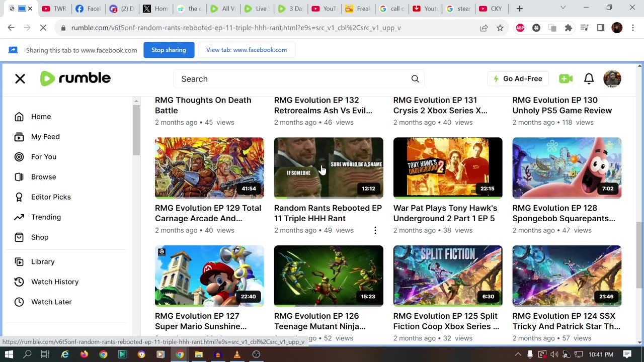Open the Chrome extensions puzzle icon
This screenshot has height=362, width=644.
(x=569, y=28)
